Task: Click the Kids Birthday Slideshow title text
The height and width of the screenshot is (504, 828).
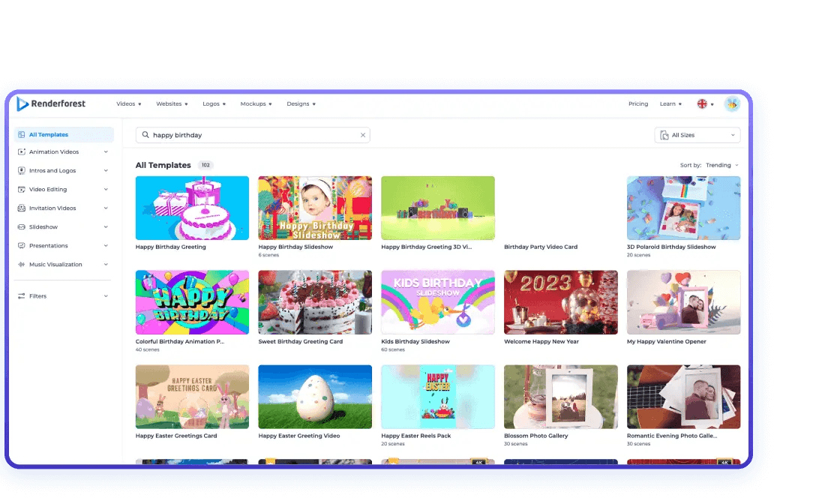Action: tap(415, 341)
